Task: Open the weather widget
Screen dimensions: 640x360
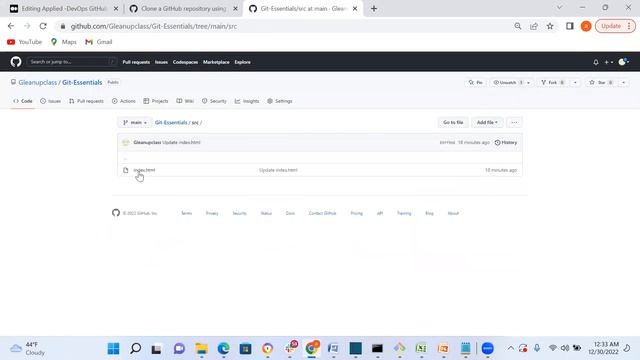Action: 28,349
